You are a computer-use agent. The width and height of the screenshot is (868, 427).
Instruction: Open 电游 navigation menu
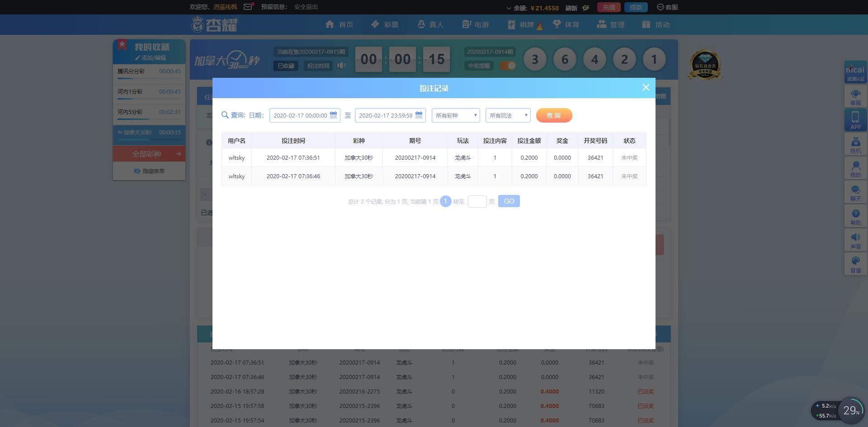[475, 24]
